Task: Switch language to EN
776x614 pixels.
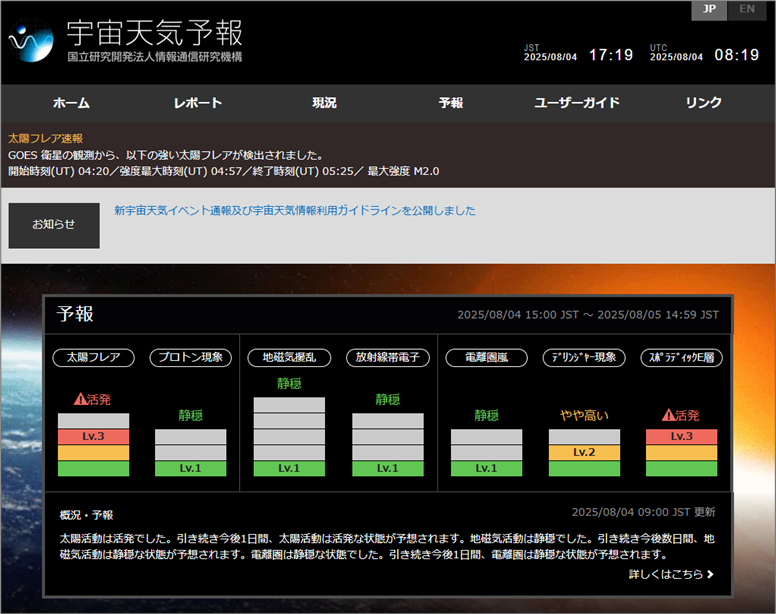Action: tap(746, 9)
